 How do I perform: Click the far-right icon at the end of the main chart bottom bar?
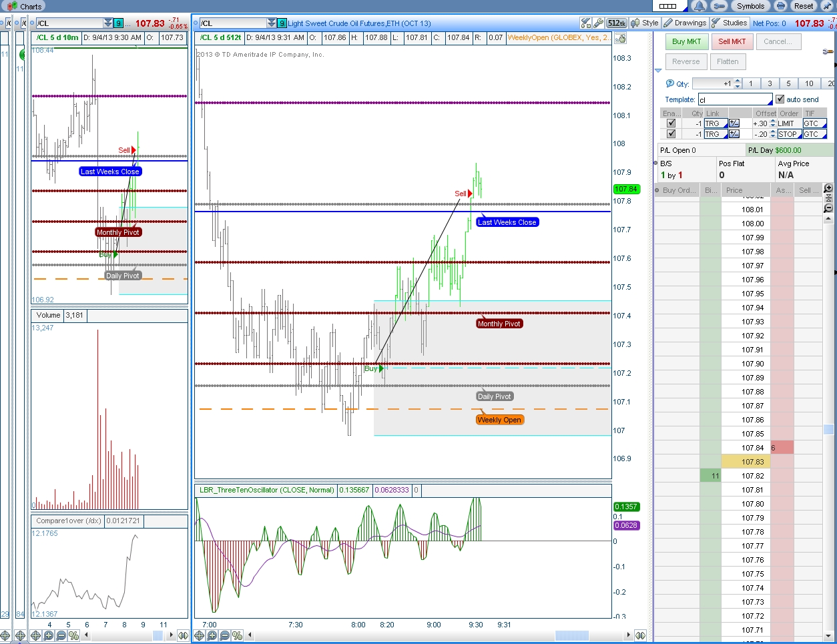pyautogui.click(x=640, y=635)
